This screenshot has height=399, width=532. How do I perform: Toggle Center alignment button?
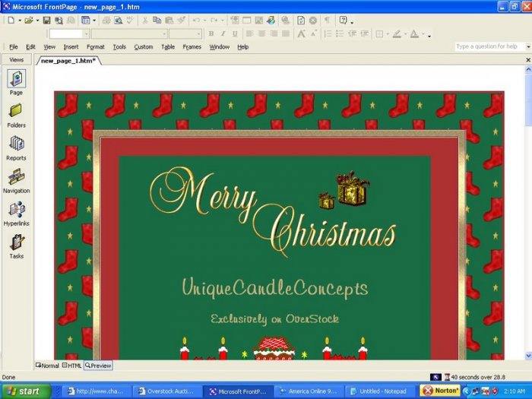pyautogui.click(x=261, y=33)
